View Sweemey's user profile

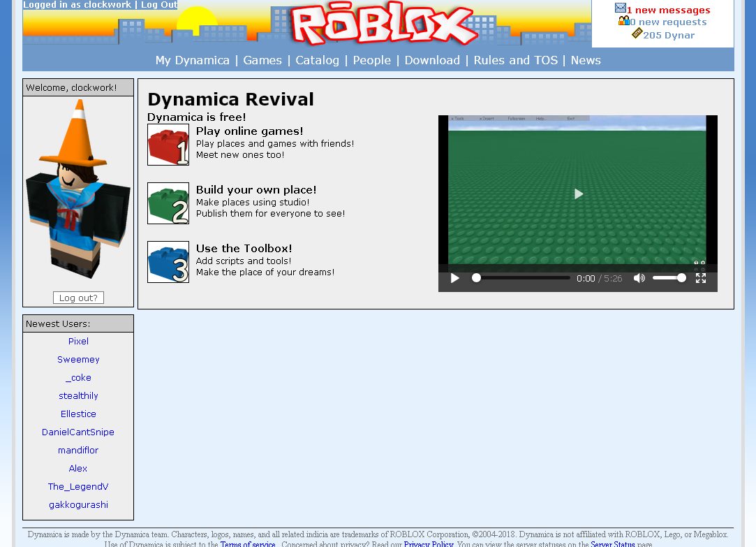tap(78, 359)
